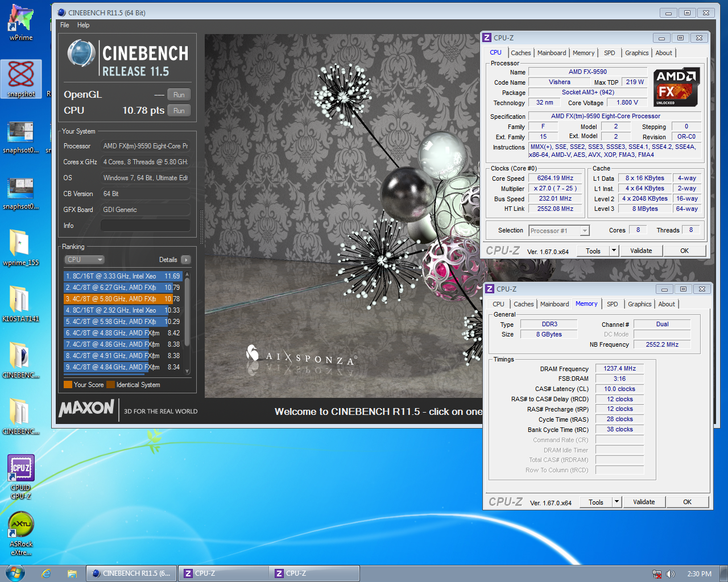The height and width of the screenshot is (582, 728).
Task: Open Graphics tab in lower CPU-Z
Action: click(x=639, y=304)
